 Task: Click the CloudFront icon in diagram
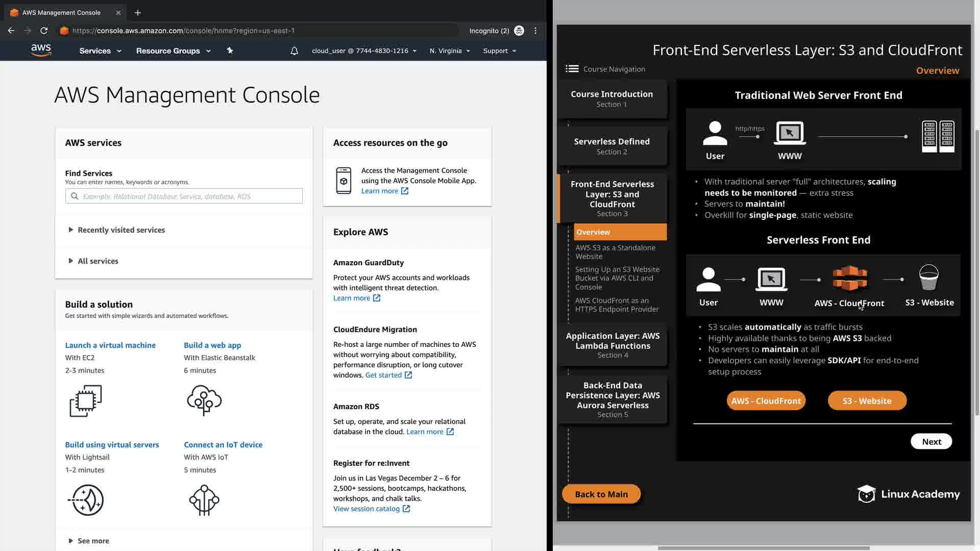pyautogui.click(x=849, y=278)
